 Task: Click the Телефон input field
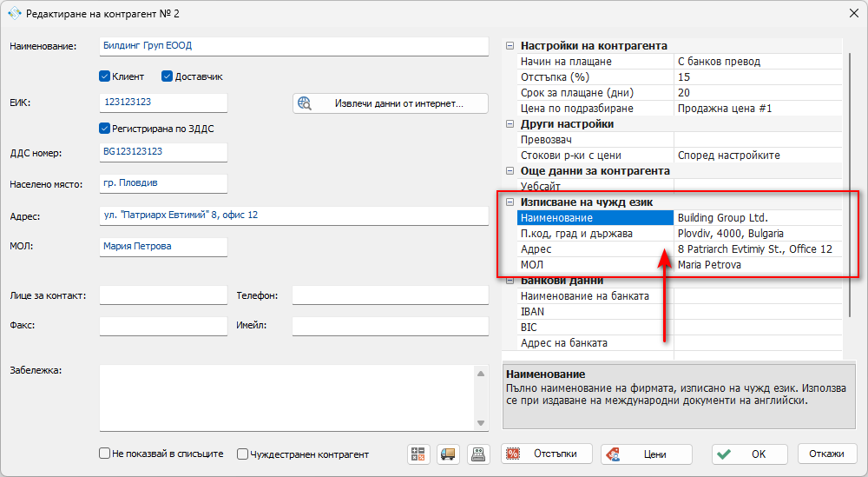[391, 295]
